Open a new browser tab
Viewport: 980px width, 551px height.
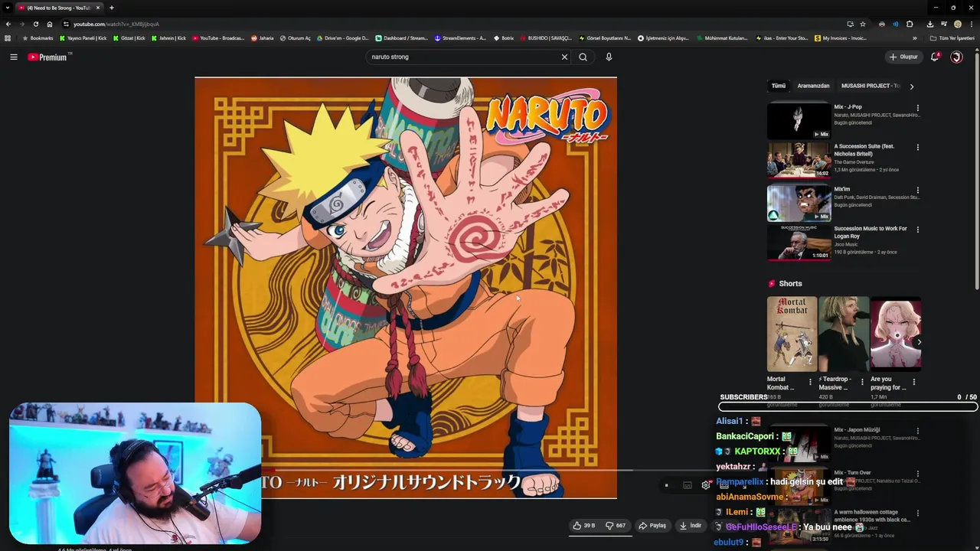(112, 8)
